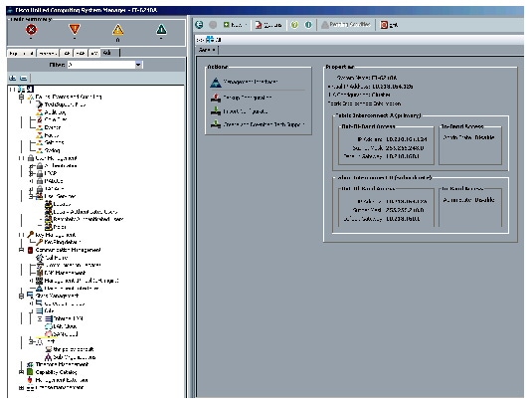532x405 pixels.
Task: Select Locales under User Services
Action: point(62,204)
